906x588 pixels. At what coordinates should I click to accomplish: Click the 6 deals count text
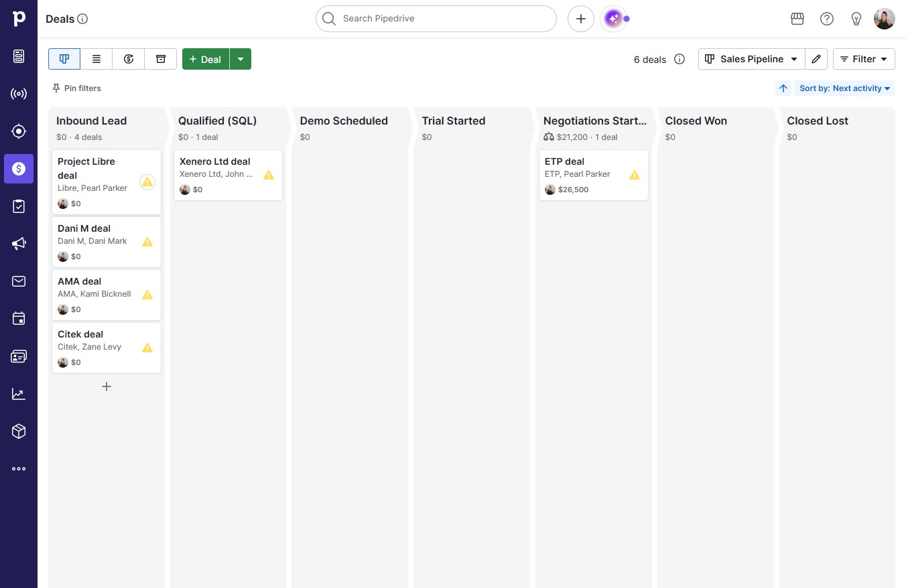click(x=650, y=60)
